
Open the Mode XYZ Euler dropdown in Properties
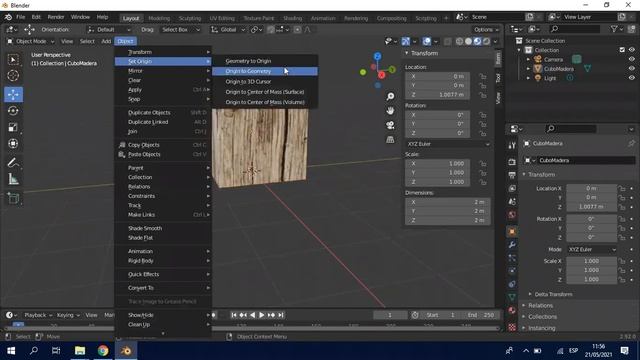pyautogui.click(x=591, y=249)
